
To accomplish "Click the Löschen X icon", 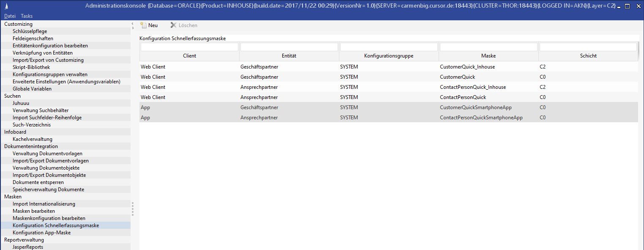I will [173, 25].
